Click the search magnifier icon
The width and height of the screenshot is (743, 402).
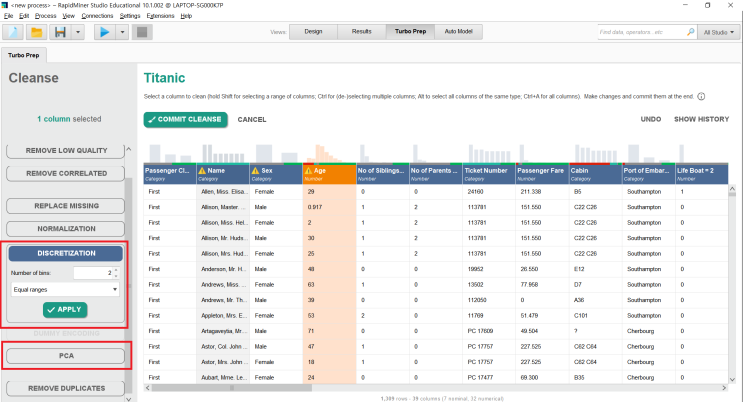[690, 32]
